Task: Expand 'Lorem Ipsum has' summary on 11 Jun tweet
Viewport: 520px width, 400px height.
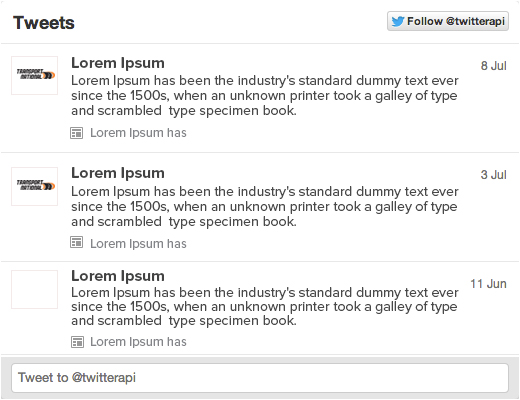Action: 138,342
